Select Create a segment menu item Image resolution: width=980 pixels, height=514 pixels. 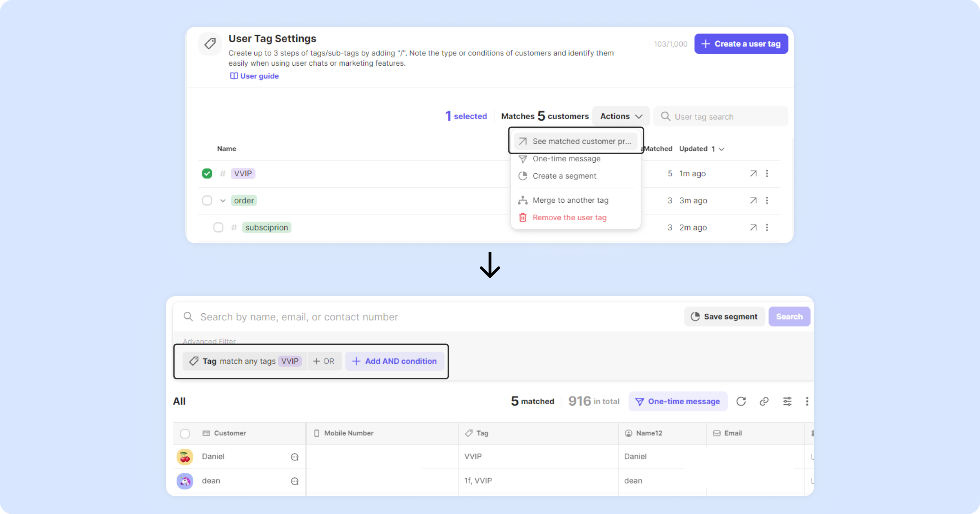coord(564,176)
